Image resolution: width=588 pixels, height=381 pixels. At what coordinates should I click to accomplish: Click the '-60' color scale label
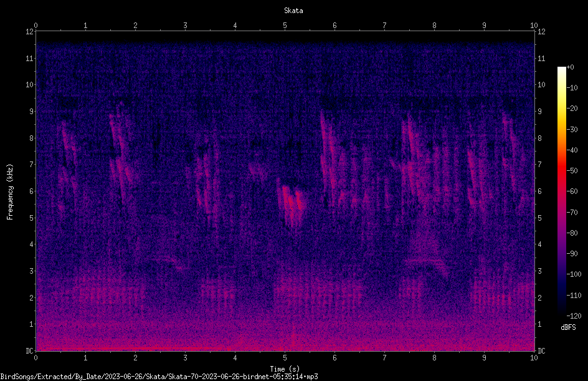coord(572,191)
